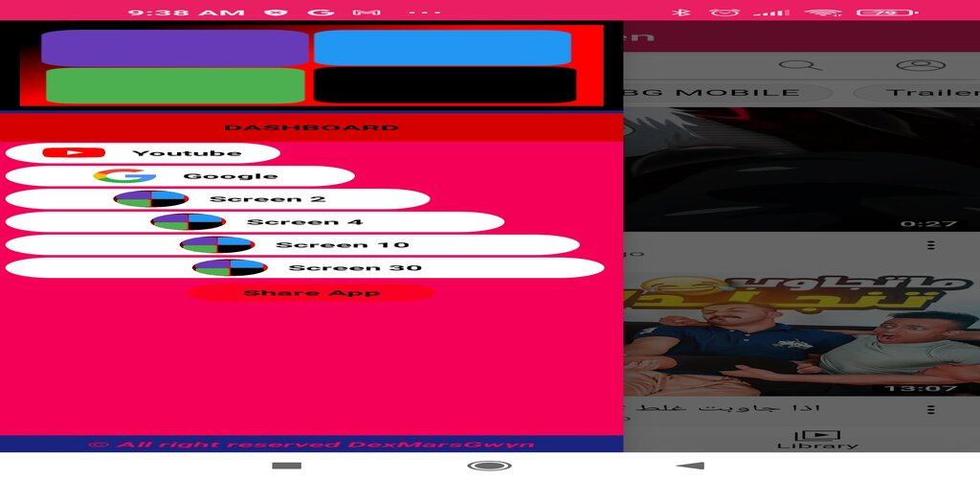Select the Screen 4 option

(255, 222)
